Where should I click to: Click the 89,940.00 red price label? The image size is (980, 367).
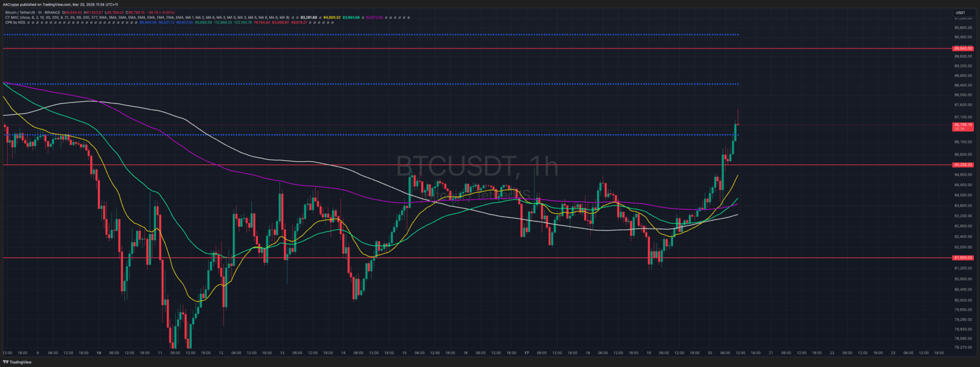click(x=963, y=48)
